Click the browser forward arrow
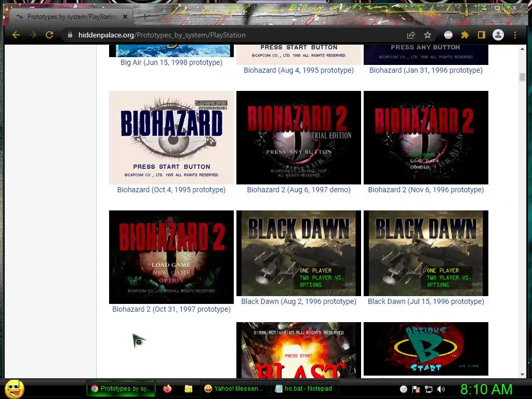The height and width of the screenshot is (399, 532). tap(33, 35)
